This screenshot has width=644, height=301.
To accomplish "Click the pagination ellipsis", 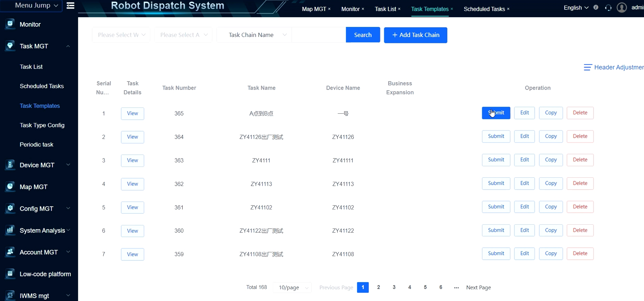I will coord(456,288).
